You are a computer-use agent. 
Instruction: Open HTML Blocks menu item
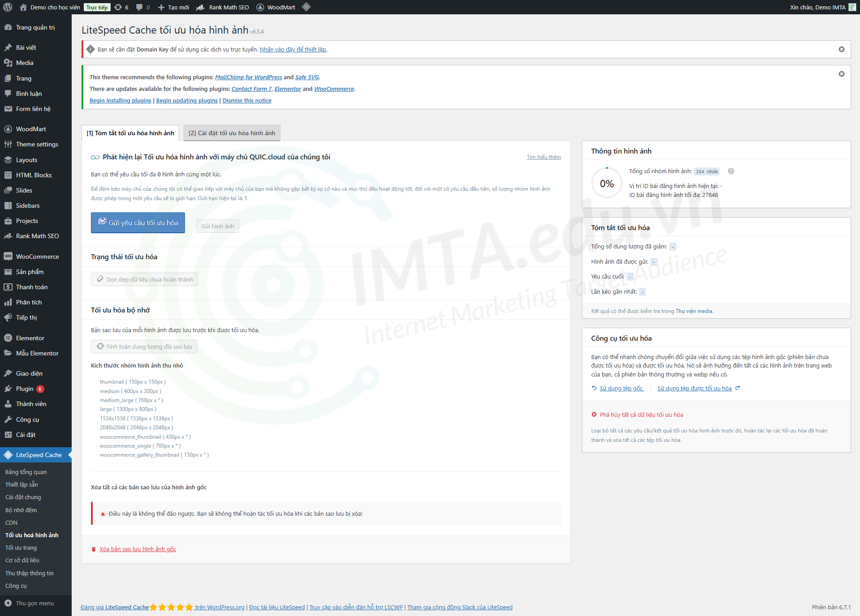(36, 175)
